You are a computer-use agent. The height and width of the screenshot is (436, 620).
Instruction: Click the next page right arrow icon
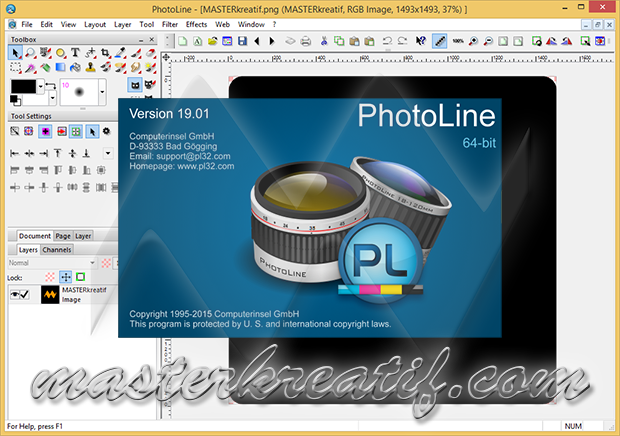272,41
